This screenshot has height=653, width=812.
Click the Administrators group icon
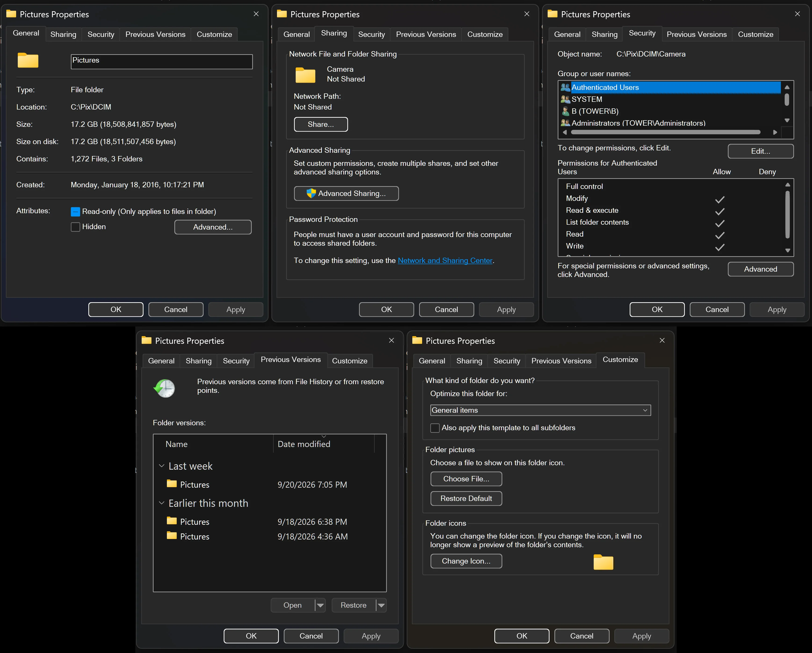pyautogui.click(x=565, y=123)
